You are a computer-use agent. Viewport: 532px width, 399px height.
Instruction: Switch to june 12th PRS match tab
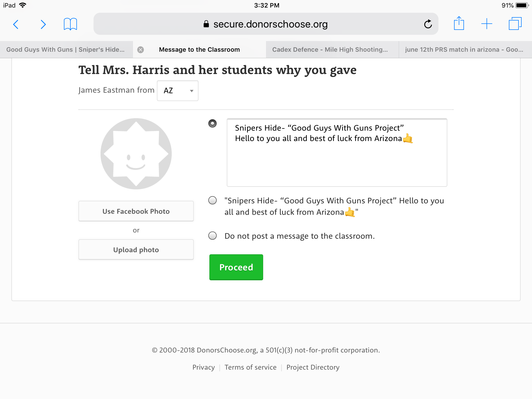click(464, 50)
